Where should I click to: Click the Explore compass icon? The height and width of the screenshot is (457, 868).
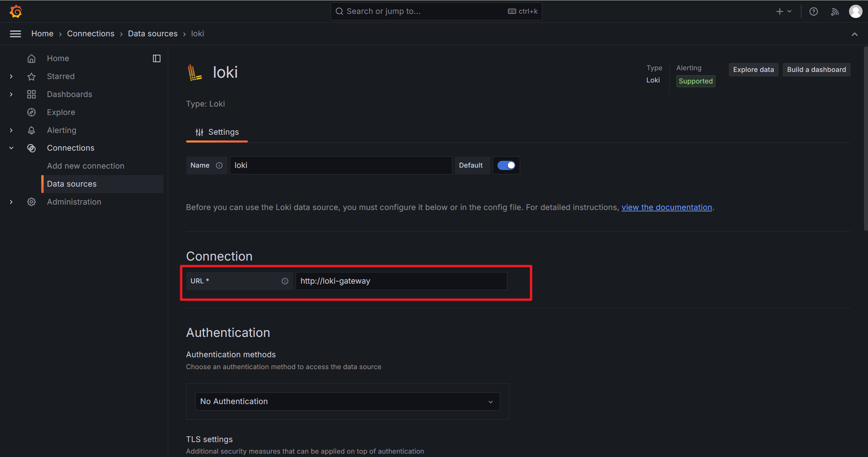(32, 112)
